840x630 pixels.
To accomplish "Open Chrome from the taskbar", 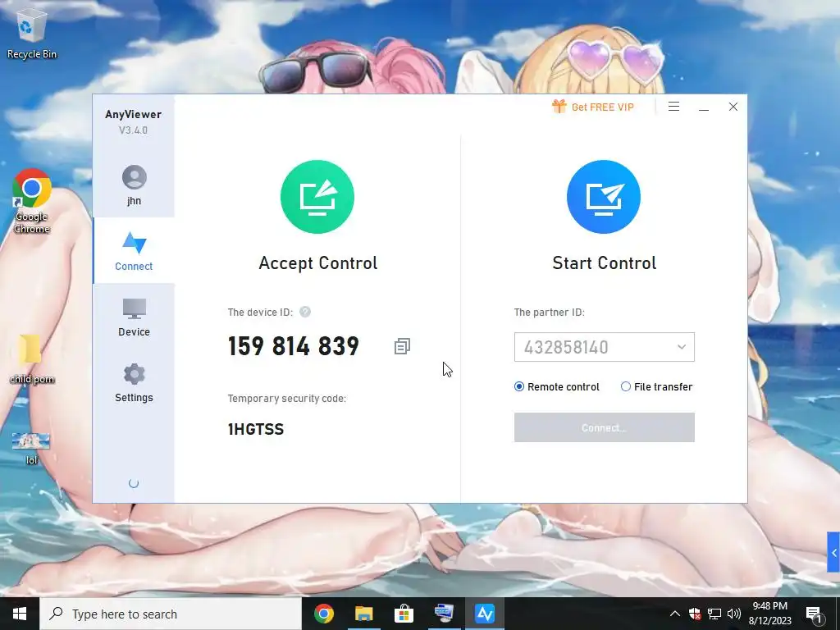I will [x=323, y=614].
